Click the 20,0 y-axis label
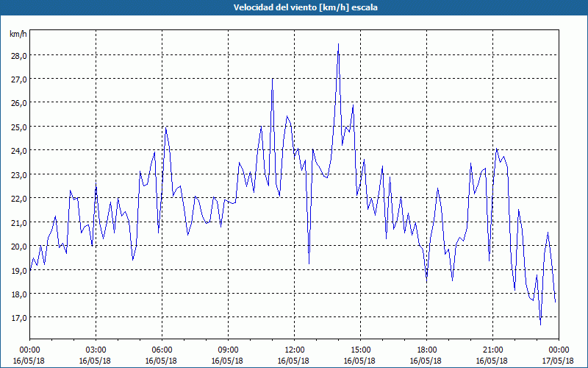588x368 pixels. point(19,247)
